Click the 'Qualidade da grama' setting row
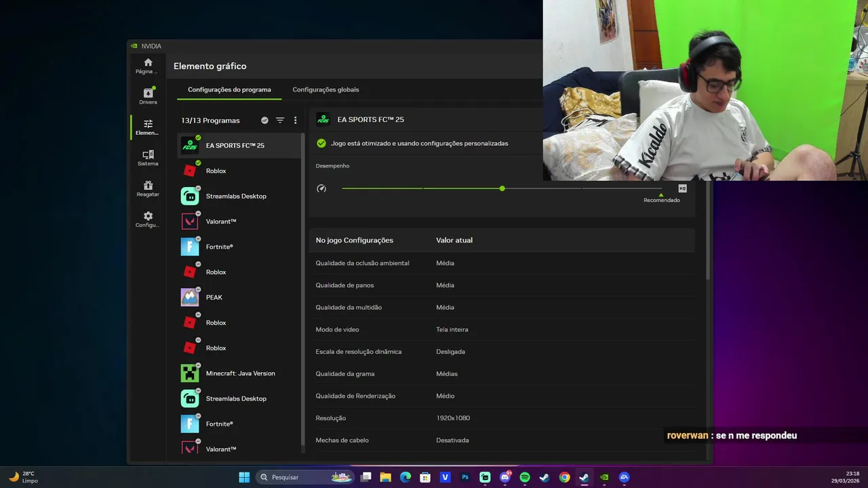The image size is (868, 488). [502, 373]
